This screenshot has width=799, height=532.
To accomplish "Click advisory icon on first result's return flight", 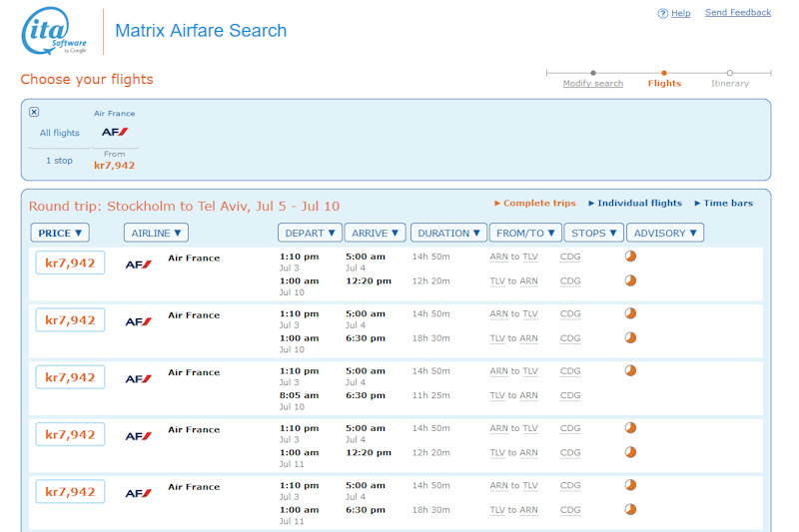I will click(x=630, y=280).
